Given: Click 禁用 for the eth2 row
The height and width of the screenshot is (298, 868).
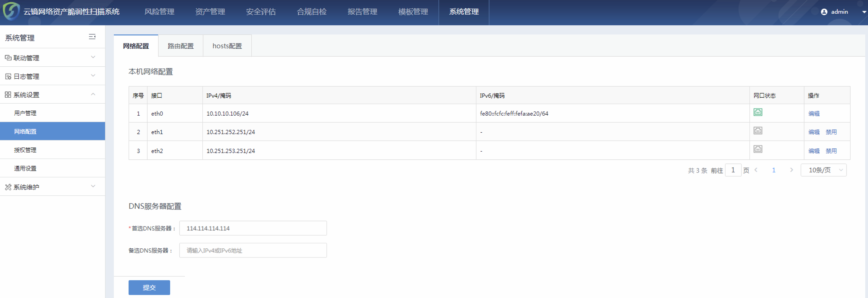Looking at the screenshot, I should pyautogui.click(x=831, y=151).
